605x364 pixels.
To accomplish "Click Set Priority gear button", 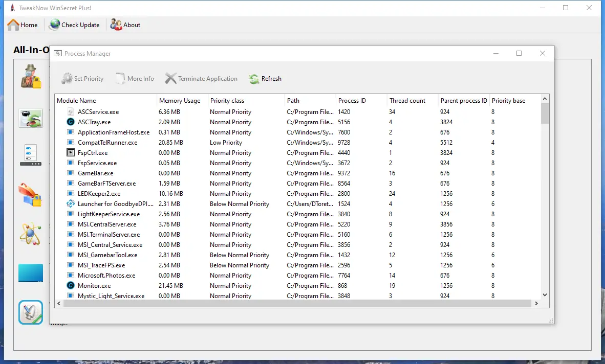I will point(82,79).
